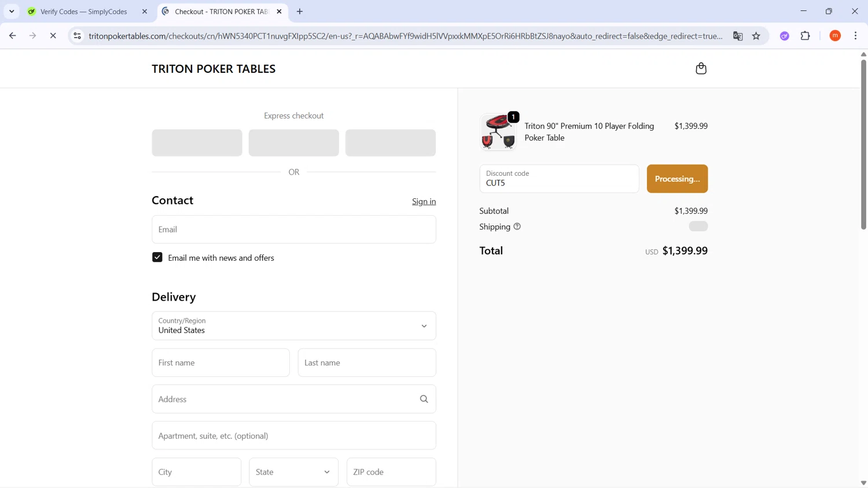Viewport: 868px width, 488px height.
Task: View site information icon in address bar
Action: (x=77, y=36)
